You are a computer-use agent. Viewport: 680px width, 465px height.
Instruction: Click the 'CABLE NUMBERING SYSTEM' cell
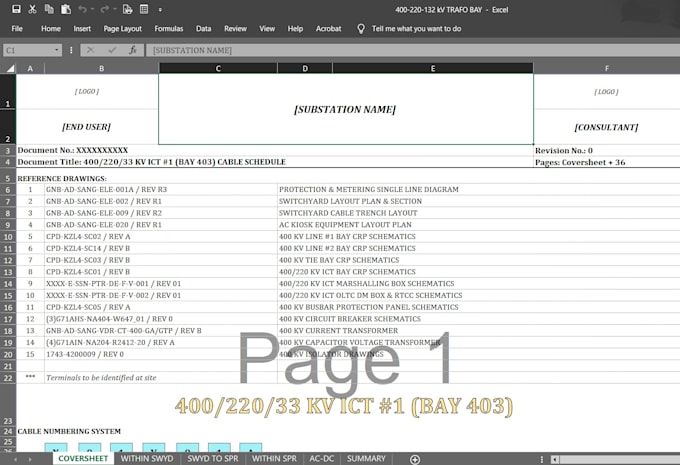click(x=69, y=431)
